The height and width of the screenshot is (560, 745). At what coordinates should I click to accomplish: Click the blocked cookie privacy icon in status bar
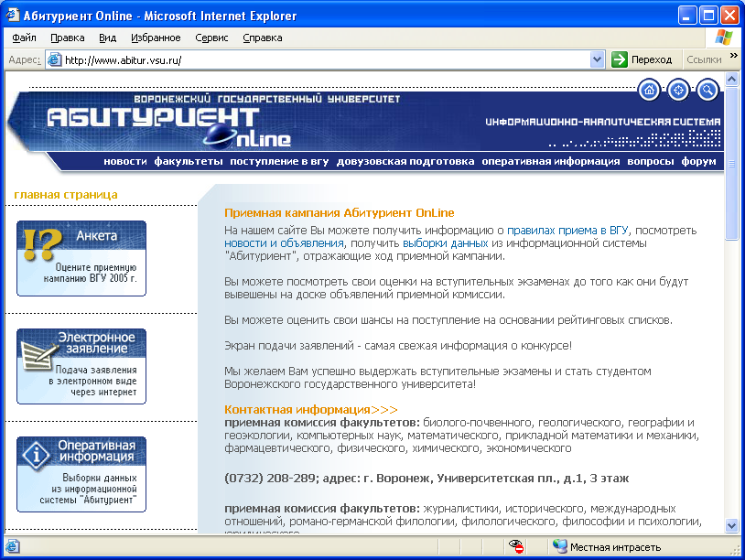[x=515, y=546]
